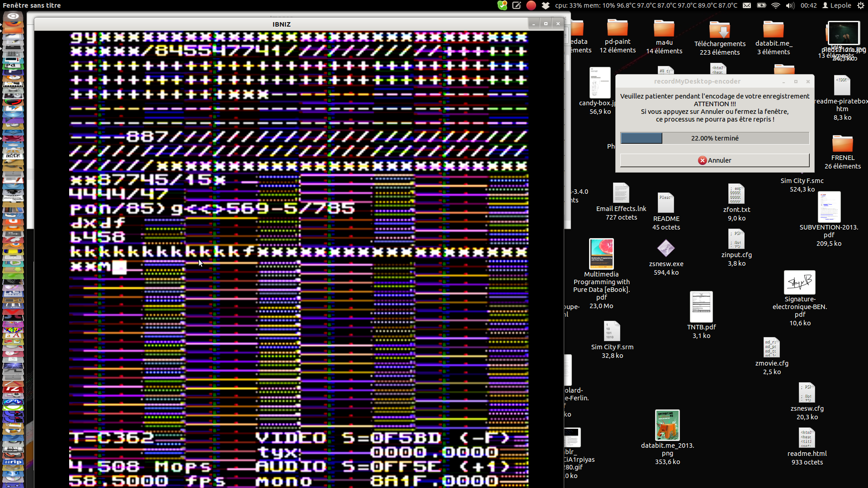Screen dimensions: 868x488
Task: Open the volume sound indicator
Action: tap(790, 5)
